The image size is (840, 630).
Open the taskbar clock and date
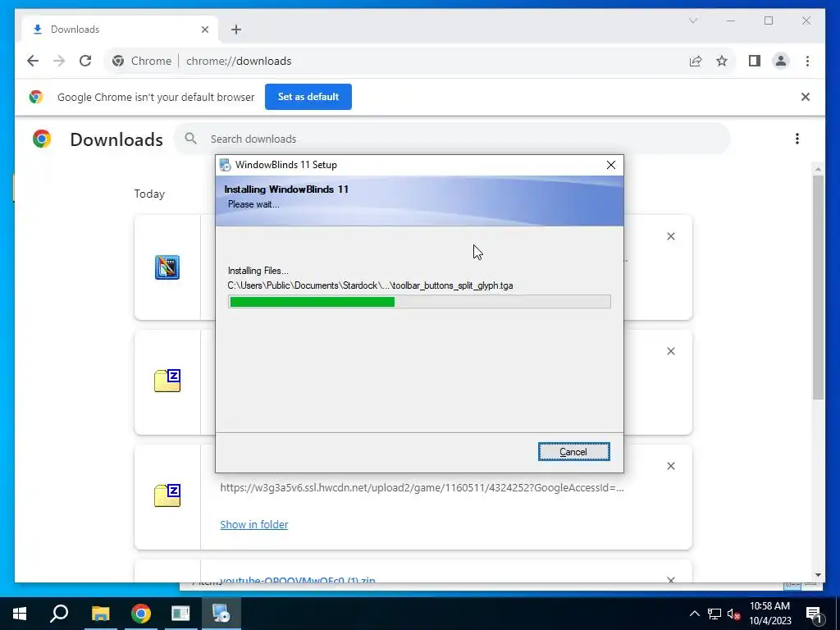[x=769, y=614]
